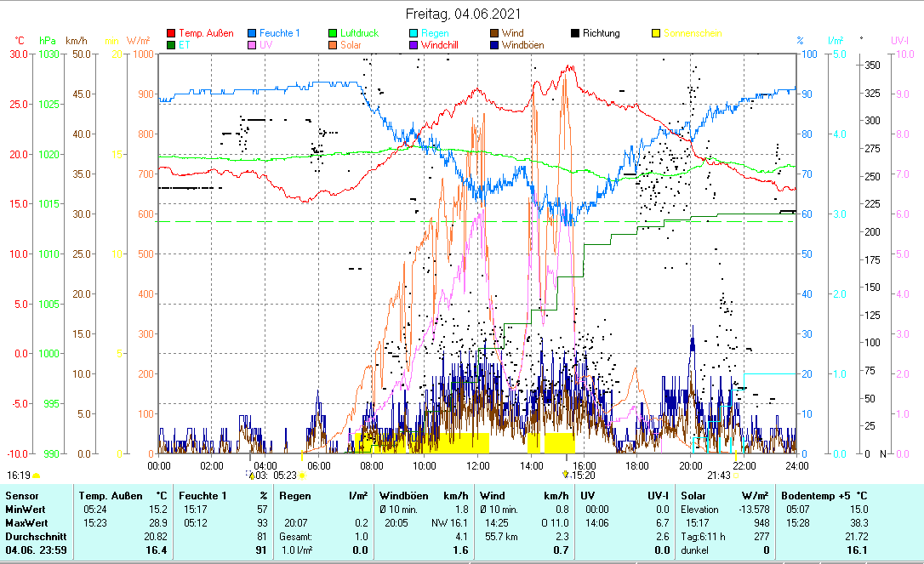Toggle the ET legend entry
Image resolution: width=924 pixels, height=564 pixels.
[184, 45]
